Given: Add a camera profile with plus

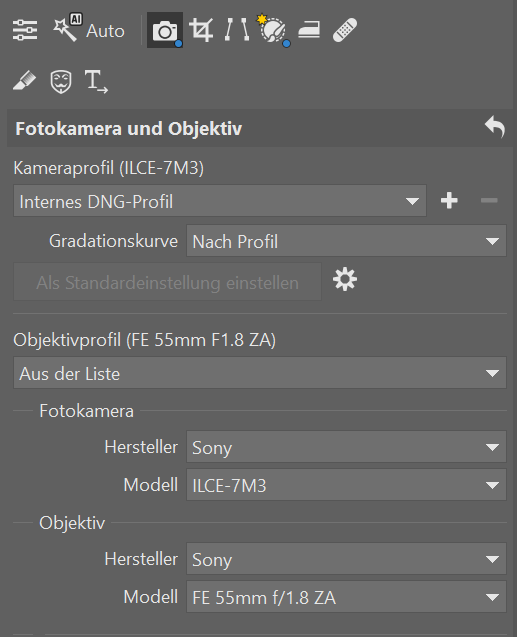Looking at the screenshot, I should click(449, 200).
